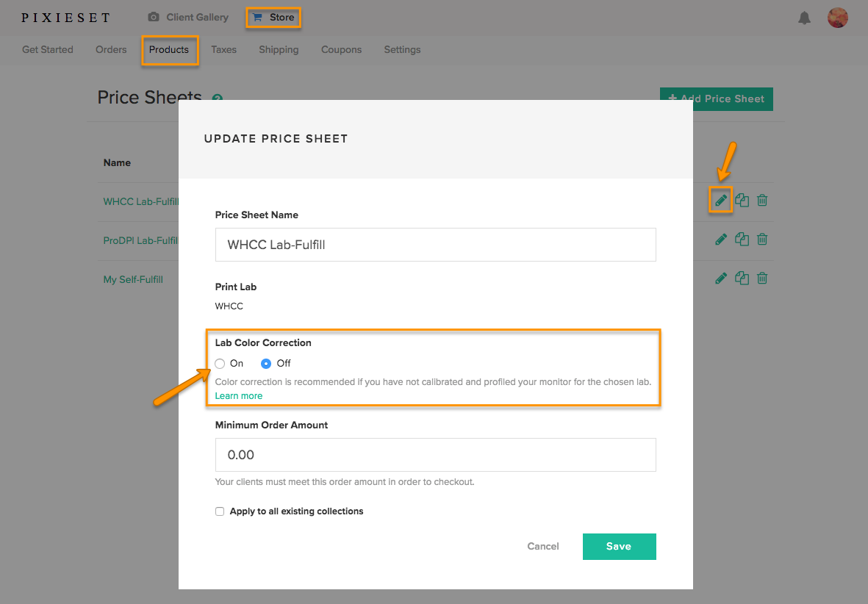Delete the WHCC Lab-Fulfill price sheet

point(762,201)
